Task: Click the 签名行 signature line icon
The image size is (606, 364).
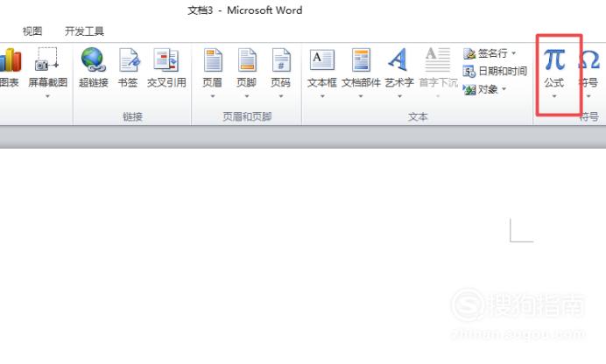Action: coord(469,53)
